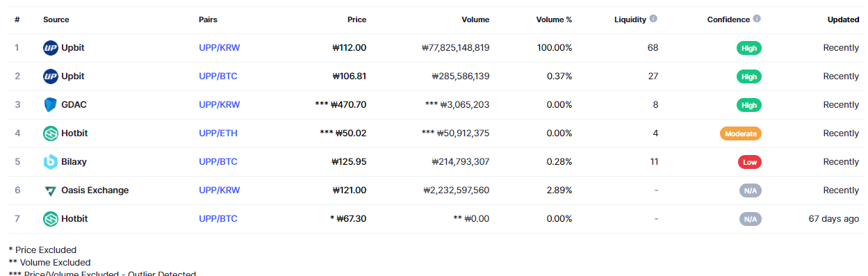Click the price ₩50.02
The width and height of the screenshot is (868, 276).
[351, 133]
